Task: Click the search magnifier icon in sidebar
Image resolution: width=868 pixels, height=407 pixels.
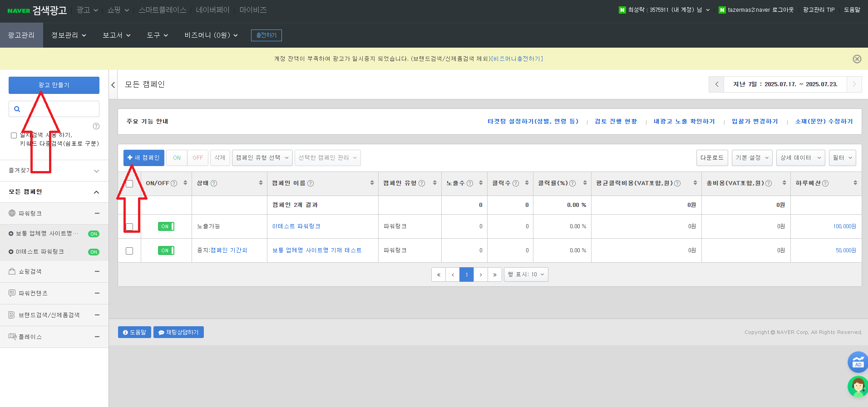Action: (x=17, y=109)
